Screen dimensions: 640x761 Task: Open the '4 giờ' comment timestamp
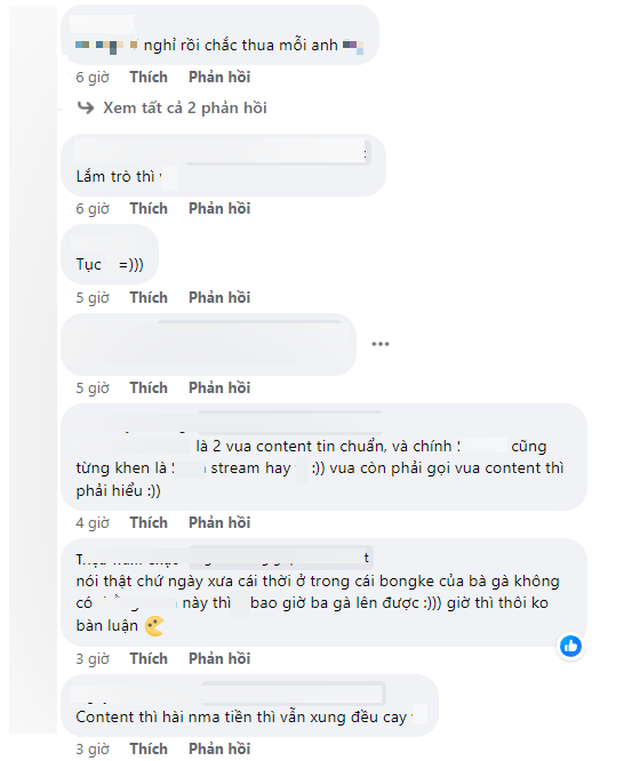click(92, 522)
